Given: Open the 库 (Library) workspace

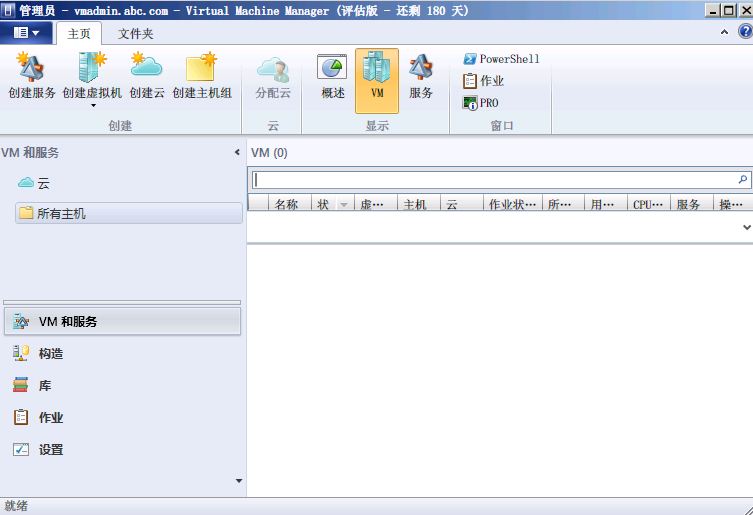Looking at the screenshot, I should click(122, 385).
